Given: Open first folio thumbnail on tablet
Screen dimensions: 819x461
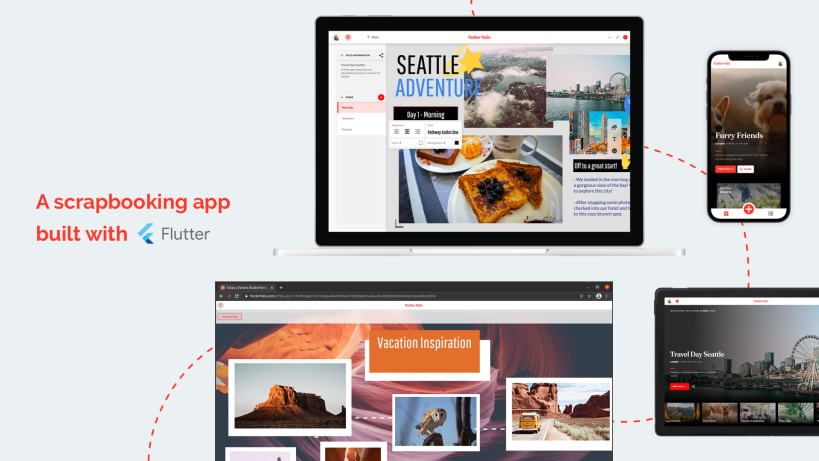Looking at the screenshot, I should click(682, 412).
